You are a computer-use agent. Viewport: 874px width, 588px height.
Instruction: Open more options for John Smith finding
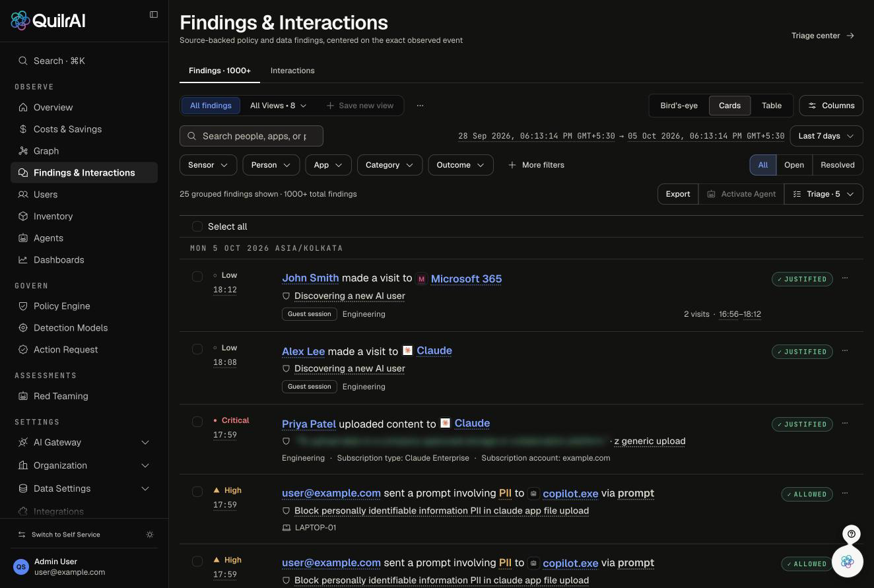(845, 278)
